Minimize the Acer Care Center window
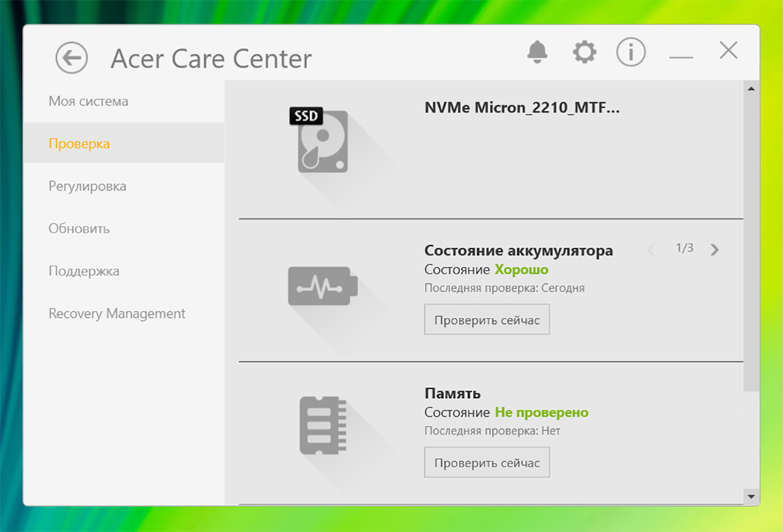This screenshot has width=783, height=532. click(x=681, y=57)
